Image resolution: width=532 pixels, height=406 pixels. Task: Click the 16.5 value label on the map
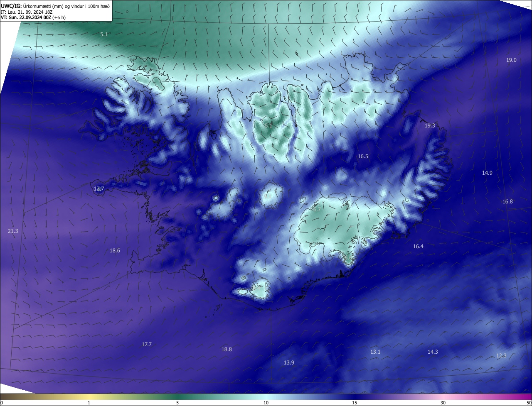[363, 157]
